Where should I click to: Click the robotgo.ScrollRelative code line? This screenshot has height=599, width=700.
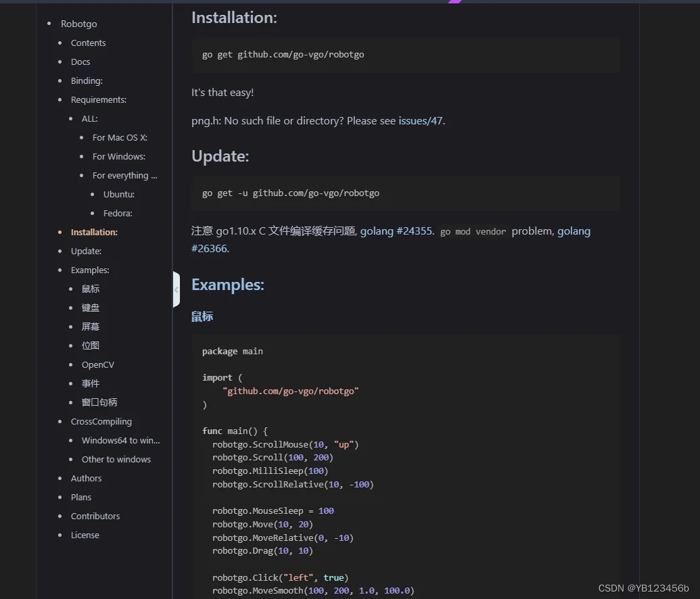coord(293,484)
